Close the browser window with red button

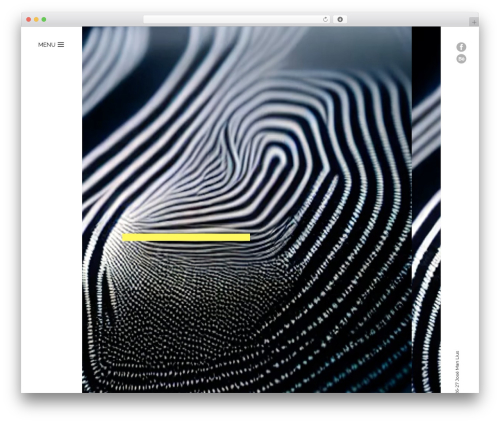pyautogui.click(x=29, y=20)
